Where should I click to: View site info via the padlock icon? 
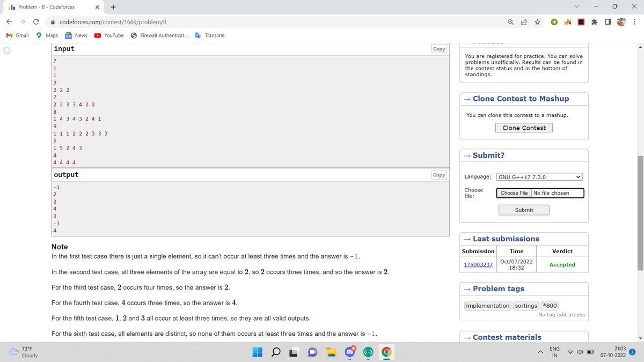53,22
